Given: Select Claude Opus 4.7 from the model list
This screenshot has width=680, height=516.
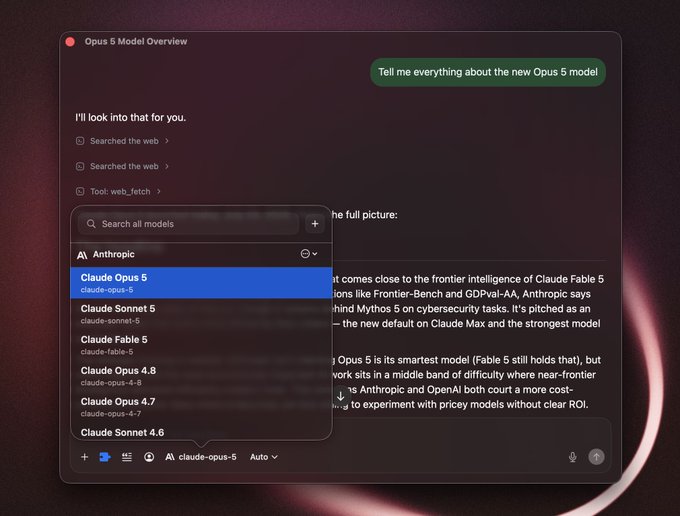Looking at the screenshot, I should [x=201, y=407].
